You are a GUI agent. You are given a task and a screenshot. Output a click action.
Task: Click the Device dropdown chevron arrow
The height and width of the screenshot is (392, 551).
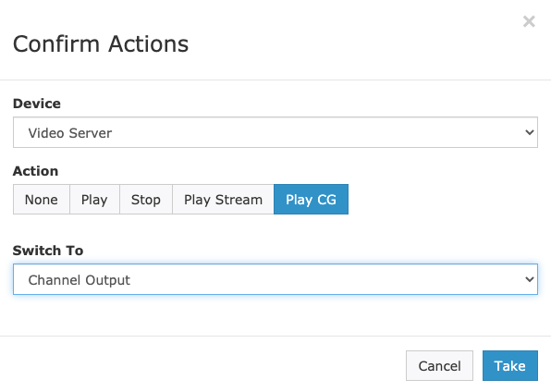[x=530, y=132]
